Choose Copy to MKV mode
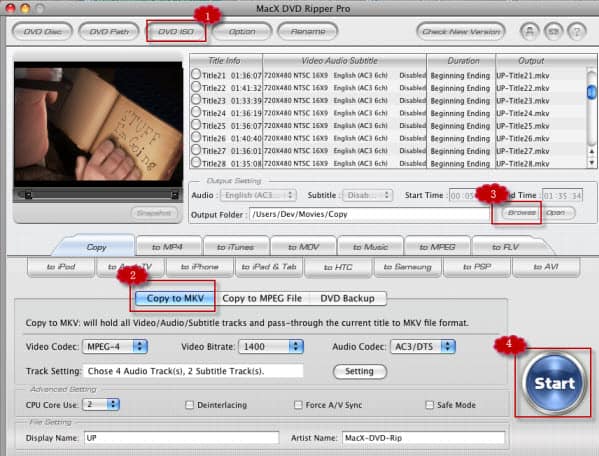 [x=175, y=298]
